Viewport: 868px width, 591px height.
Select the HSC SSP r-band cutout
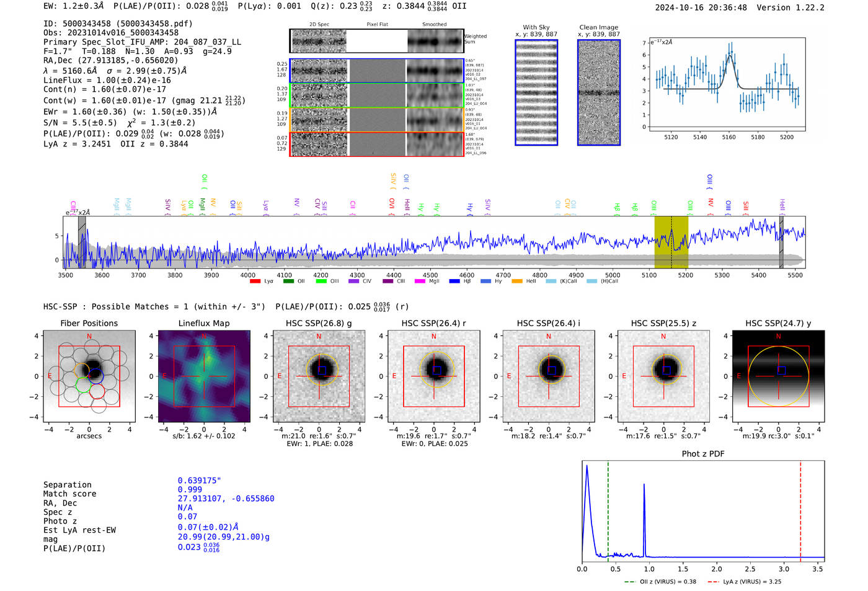tap(434, 376)
